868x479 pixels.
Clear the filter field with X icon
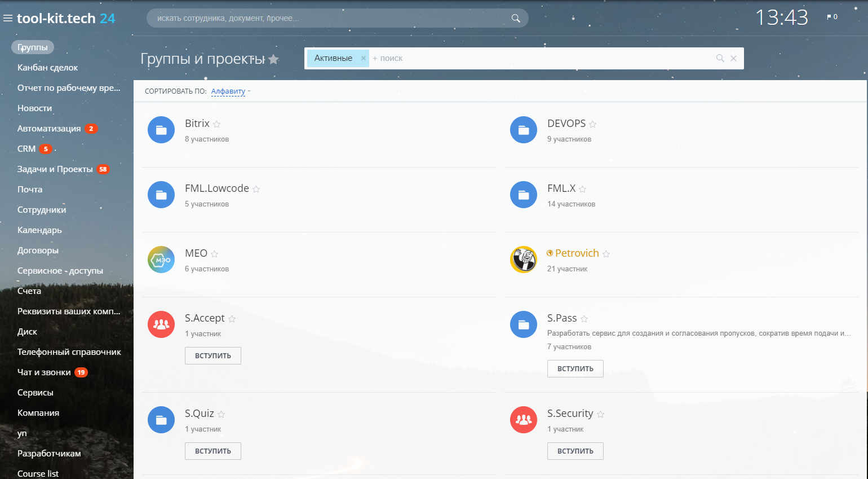coord(733,58)
